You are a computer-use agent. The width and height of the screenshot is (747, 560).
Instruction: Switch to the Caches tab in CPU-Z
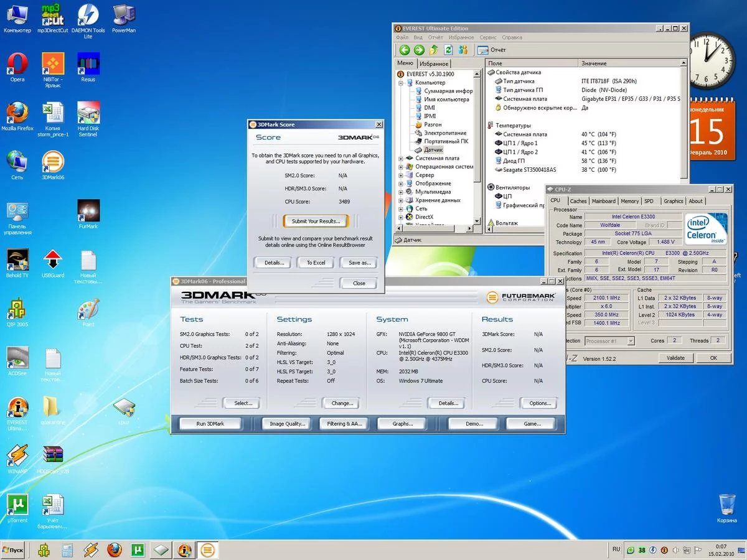coord(578,201)
